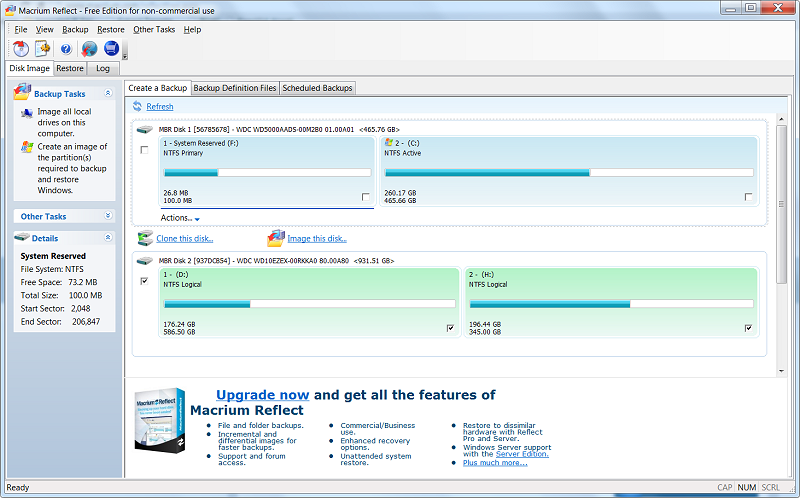Collapse the Details panel
Screen dimensions: 800x498
pos(108,237)
